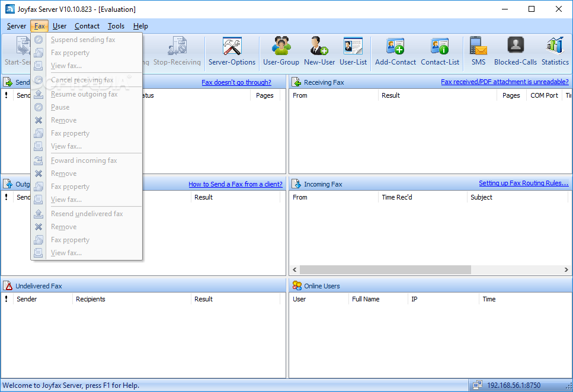The width and height of the screenshot is (573, 392).
Task: Sort Online Users by IP column
Action: [443, 299]
